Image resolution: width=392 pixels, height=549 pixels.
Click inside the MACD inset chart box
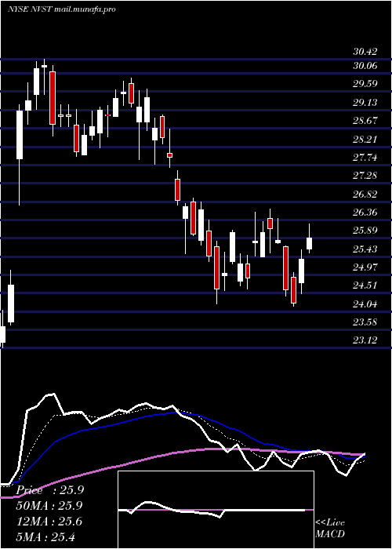pyautogui.click(x=216, y=510)
